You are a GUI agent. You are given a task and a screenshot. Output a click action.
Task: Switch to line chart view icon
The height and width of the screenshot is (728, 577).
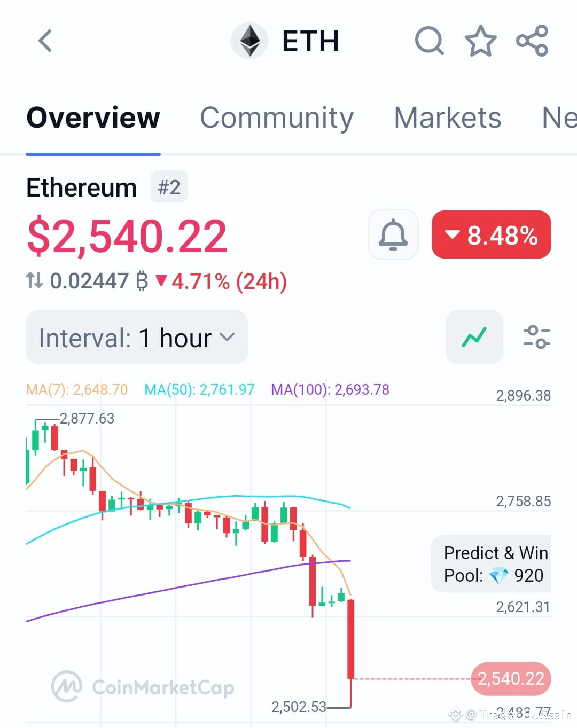coord(474,337)
